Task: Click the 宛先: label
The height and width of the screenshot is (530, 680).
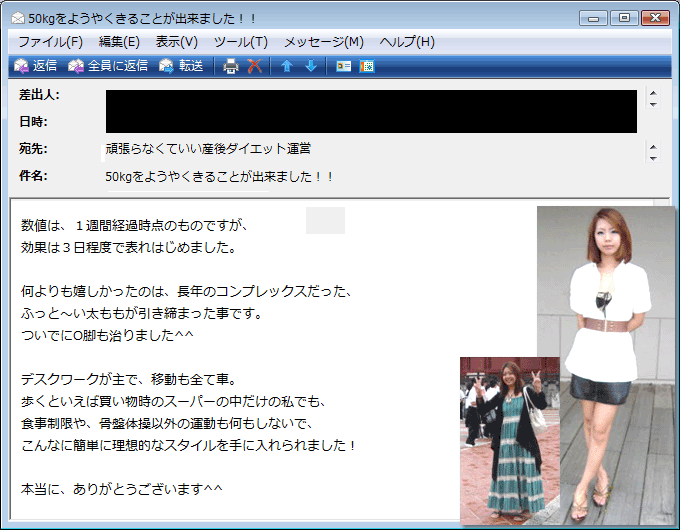Action: point(33,149)
